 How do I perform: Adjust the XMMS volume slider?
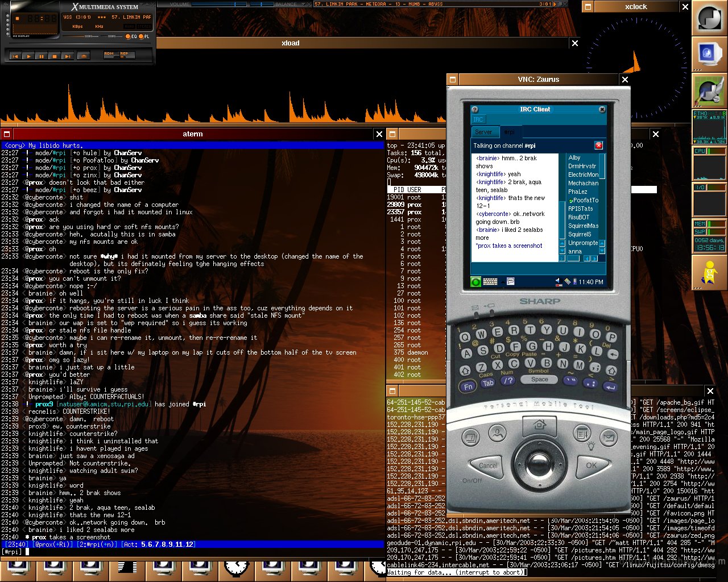tap(80, 36)
